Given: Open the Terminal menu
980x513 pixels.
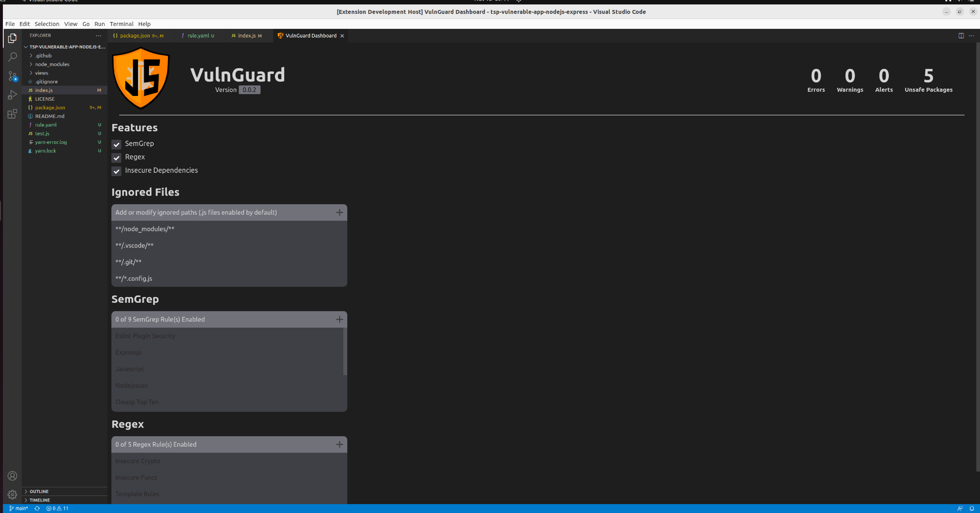Looking at the screenshot, I should [x=121, y=24].
